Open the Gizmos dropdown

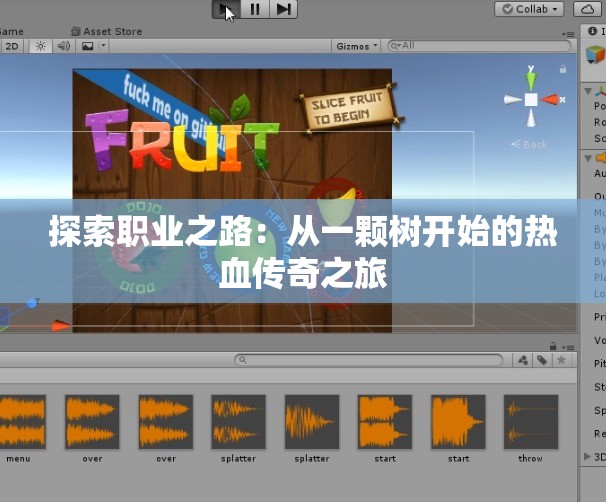[356, 46]
